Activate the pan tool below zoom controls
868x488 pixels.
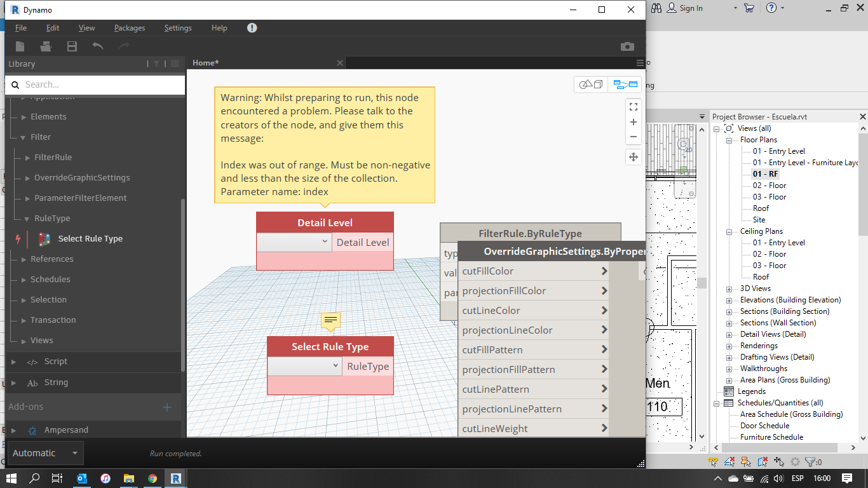click(633, 157)
